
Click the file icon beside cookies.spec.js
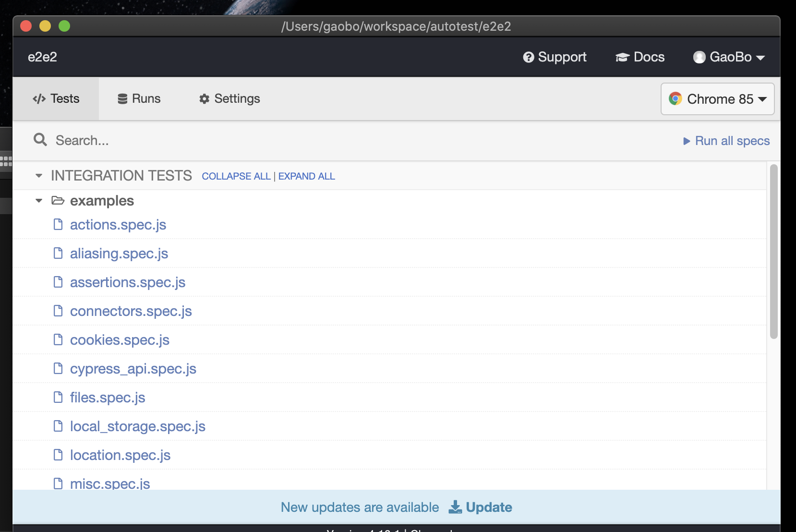tap(58, 339)
